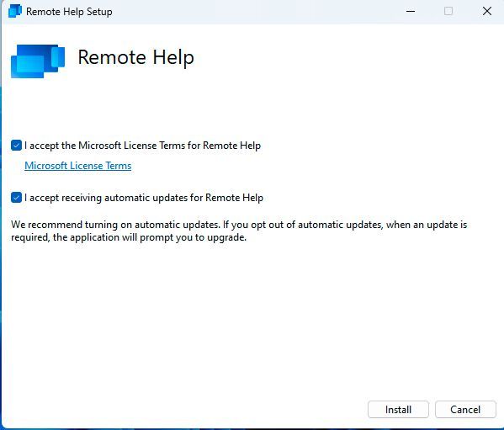Click the 'Remote Help Setup' window title
The width and height of the screenshot is (504, 430).
coord(69,12)
